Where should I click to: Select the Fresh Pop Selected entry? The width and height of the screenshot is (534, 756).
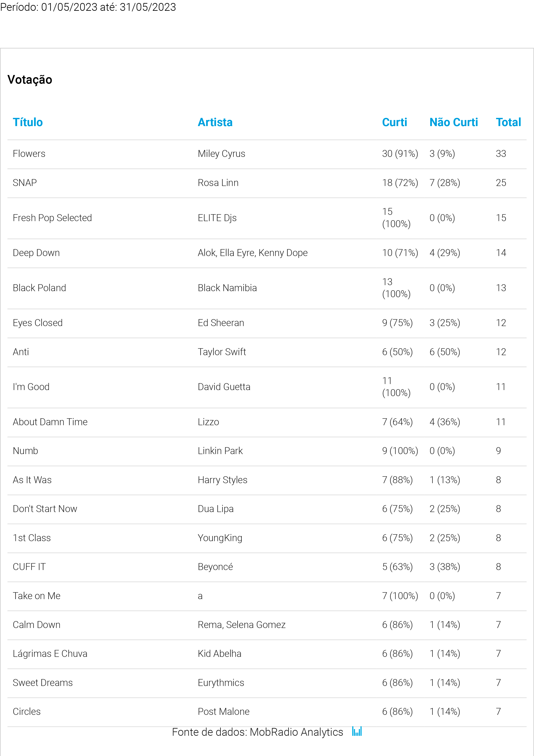click(x=52, y=218)
